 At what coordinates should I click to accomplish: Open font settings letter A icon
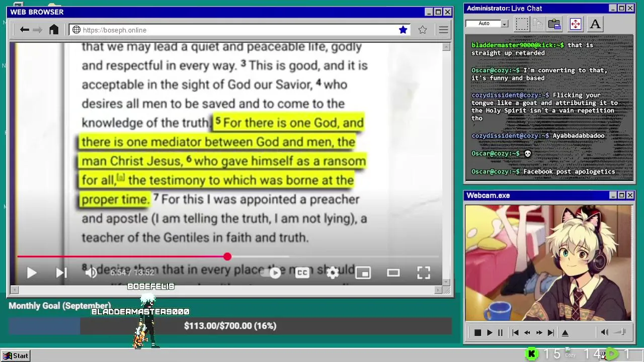point(595,24)
